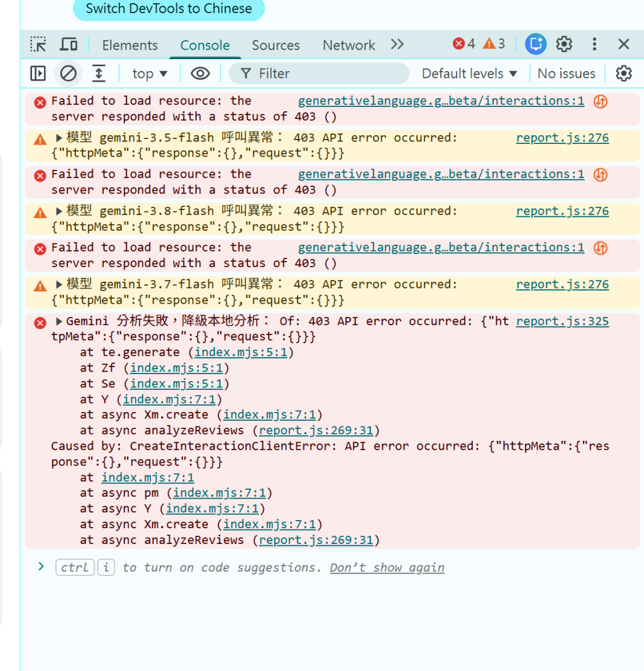
Task: Open the generativelanguage link in the first error
Action: 441,101
